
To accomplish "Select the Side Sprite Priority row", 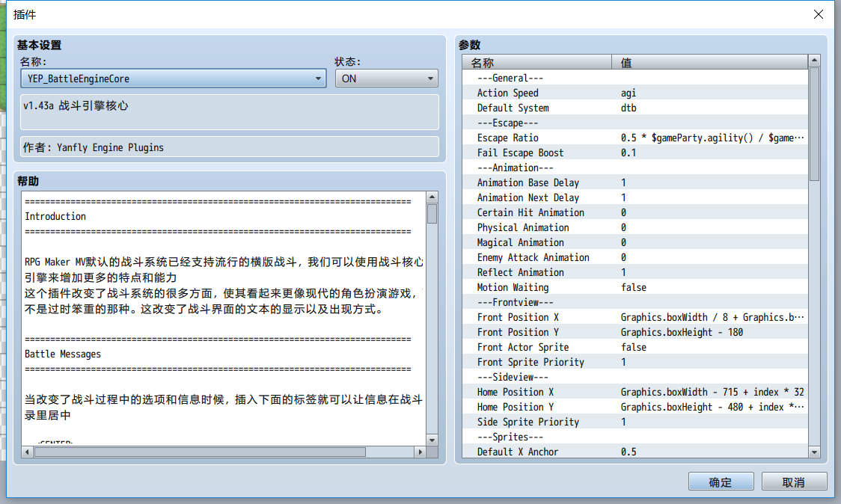I will click(635, 422).
